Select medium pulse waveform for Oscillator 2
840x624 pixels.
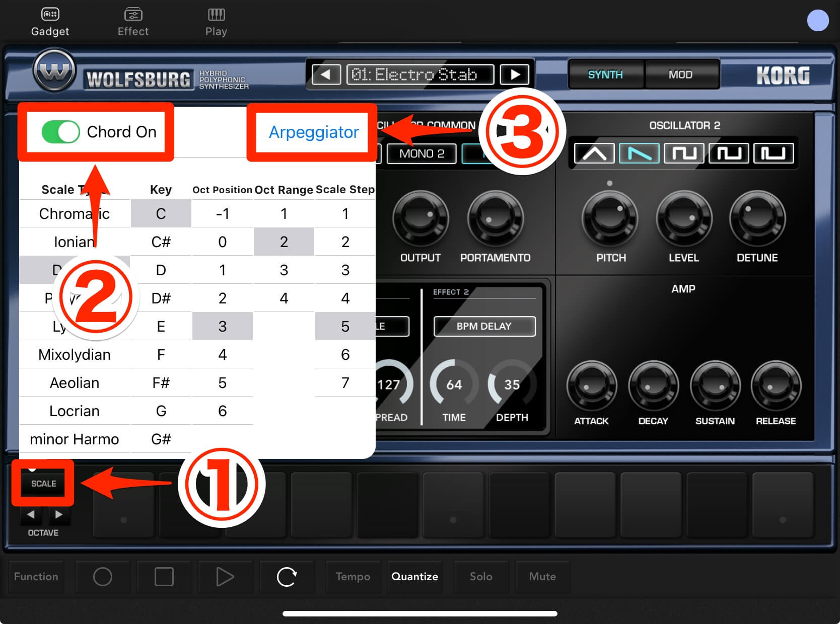point(729,153)
